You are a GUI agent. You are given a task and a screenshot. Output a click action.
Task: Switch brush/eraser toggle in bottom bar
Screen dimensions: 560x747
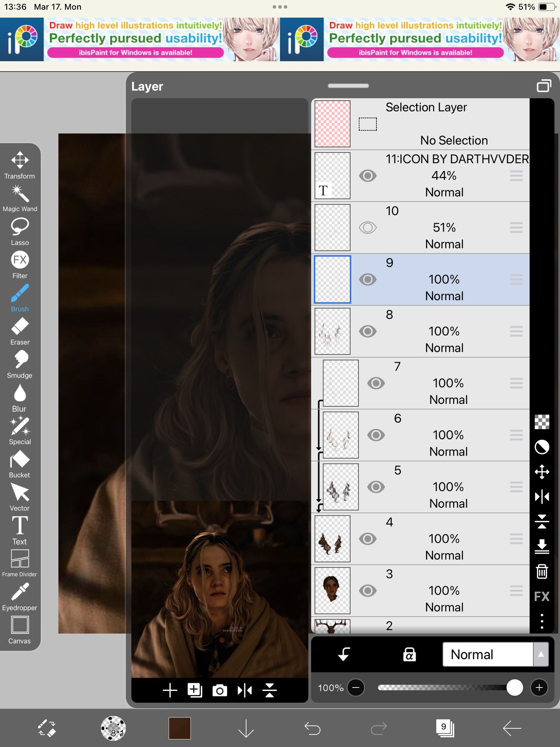47,728
